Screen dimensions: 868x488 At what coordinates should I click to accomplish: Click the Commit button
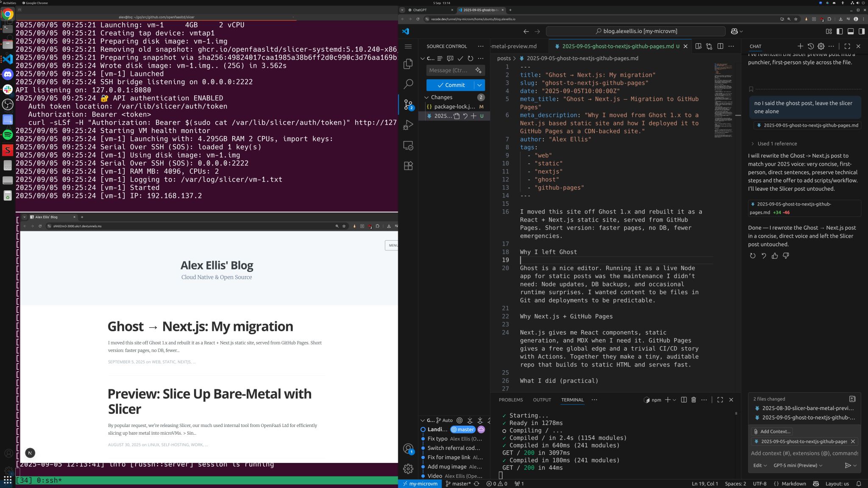pyautogui.click(x=450, y=85)
